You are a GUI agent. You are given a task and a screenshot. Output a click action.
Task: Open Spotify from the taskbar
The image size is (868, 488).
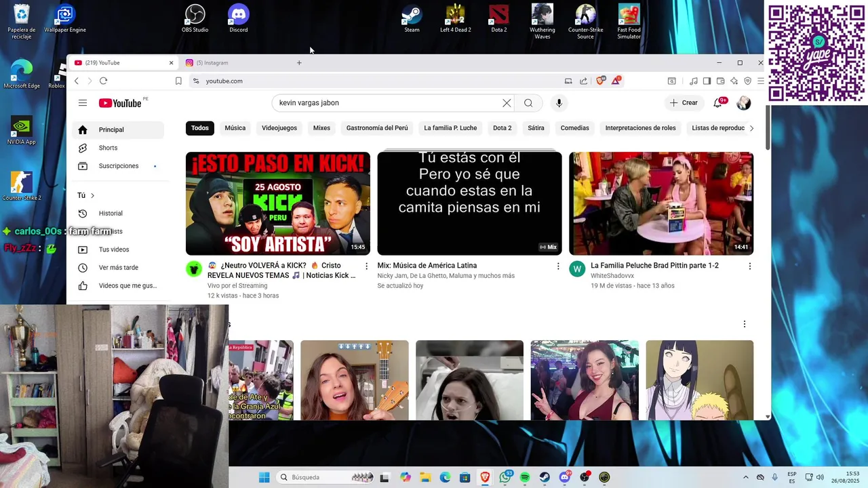pyautogui.click(x=525, y=477)
